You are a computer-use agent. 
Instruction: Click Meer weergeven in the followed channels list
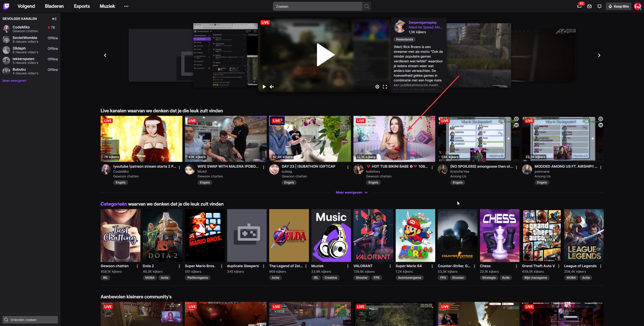click(x=14, y=81)
